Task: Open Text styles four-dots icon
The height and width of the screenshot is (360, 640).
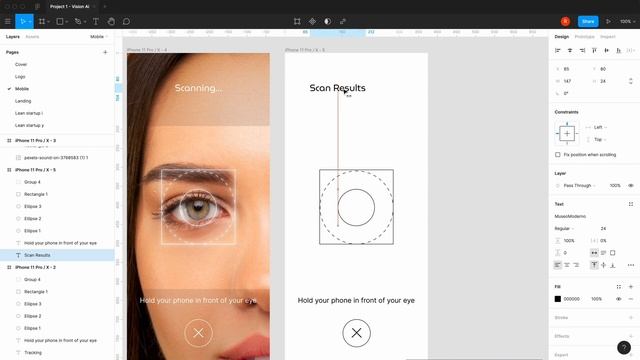Action: (631, 204)
